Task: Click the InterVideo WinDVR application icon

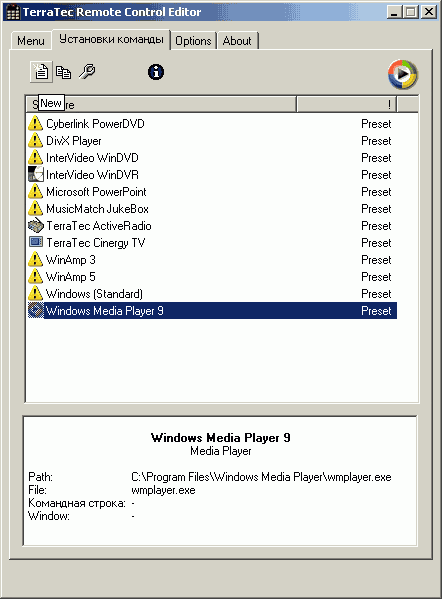Action: click(x=36, y=174)
